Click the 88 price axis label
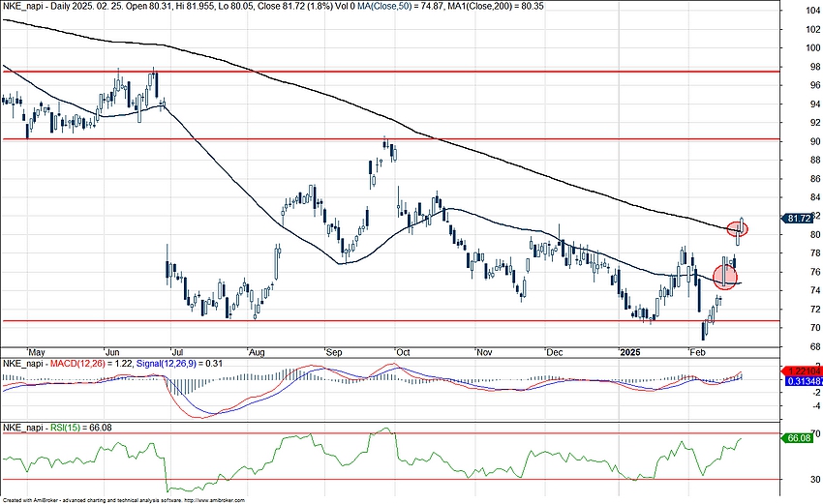Viewport: 823px width, 504px height. pyautogui.click(x=815, y=160)
